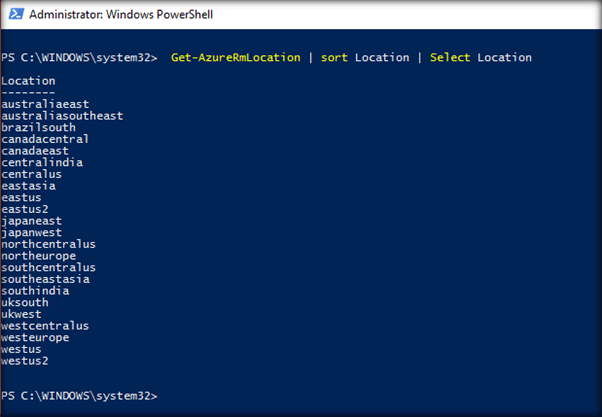Click the Administrator: Windows PowerShell title text
Viewport: 602px width, 417px height.
pyautogui.click(x=120, y=16)
